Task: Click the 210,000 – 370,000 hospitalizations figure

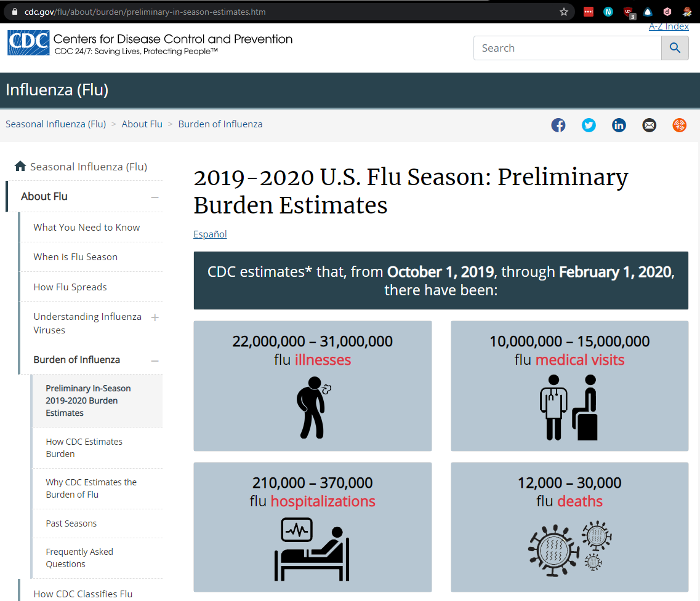Action: point(313,483)
